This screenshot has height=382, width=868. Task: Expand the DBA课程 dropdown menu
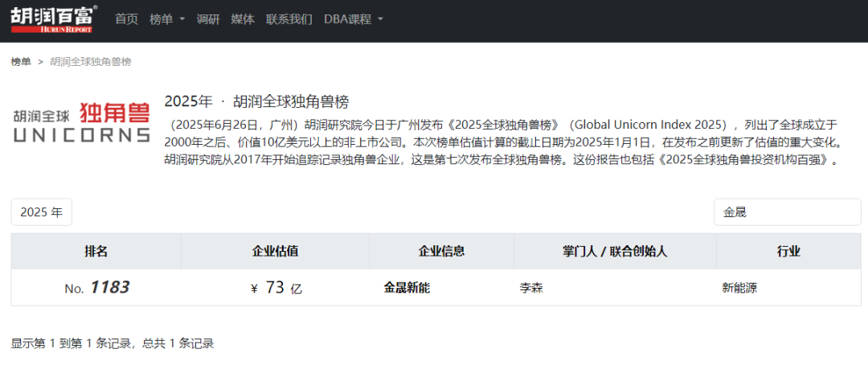(354, 19)
